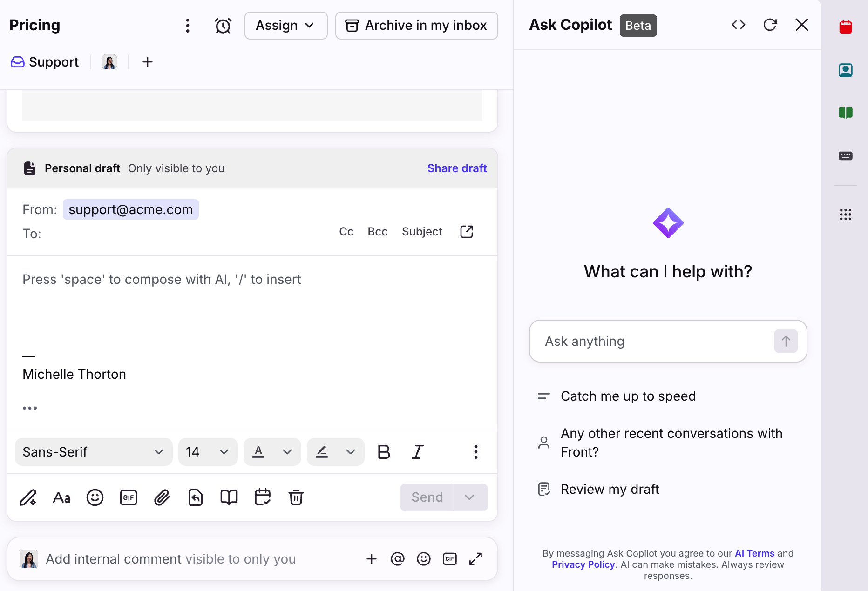Click the Share draft link

pos(457,168)
